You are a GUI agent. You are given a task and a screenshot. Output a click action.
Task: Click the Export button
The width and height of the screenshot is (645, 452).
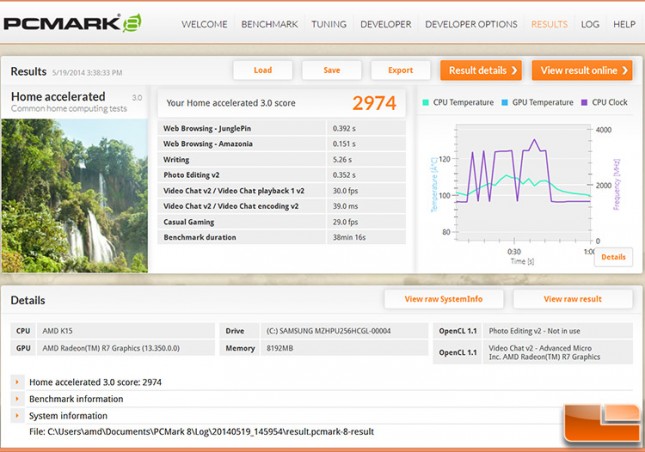pyautogui.click(x=400, y=70)
